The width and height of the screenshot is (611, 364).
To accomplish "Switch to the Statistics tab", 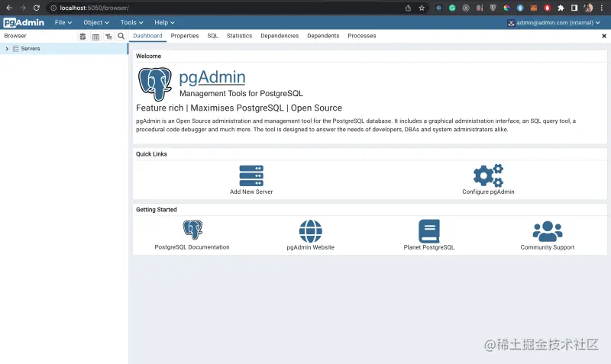I will (x=239, y=36).
